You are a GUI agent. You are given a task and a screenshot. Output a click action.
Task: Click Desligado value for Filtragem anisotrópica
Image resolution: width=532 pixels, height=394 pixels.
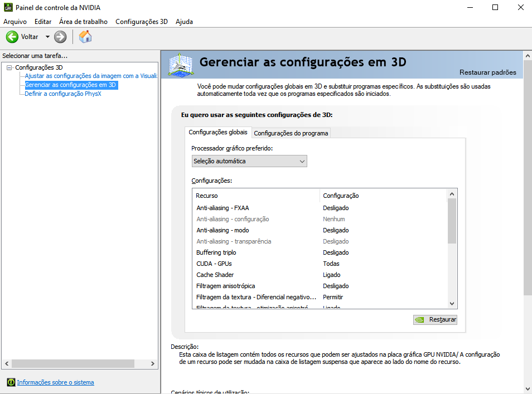point(336,286)
